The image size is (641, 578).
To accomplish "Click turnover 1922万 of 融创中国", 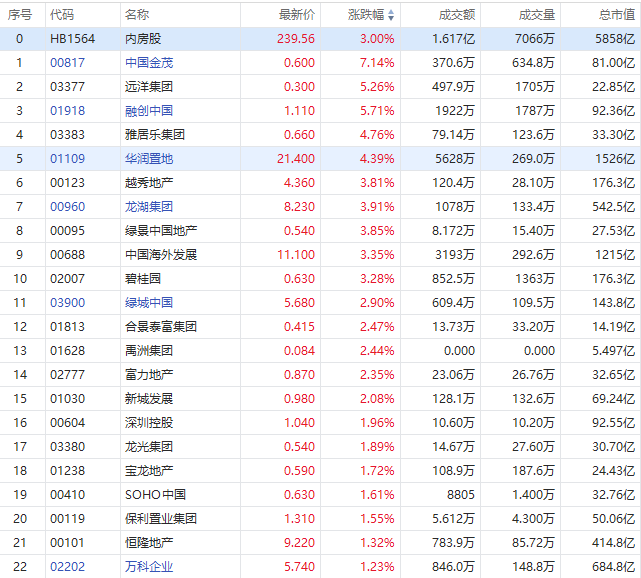I will coord(455,111).
